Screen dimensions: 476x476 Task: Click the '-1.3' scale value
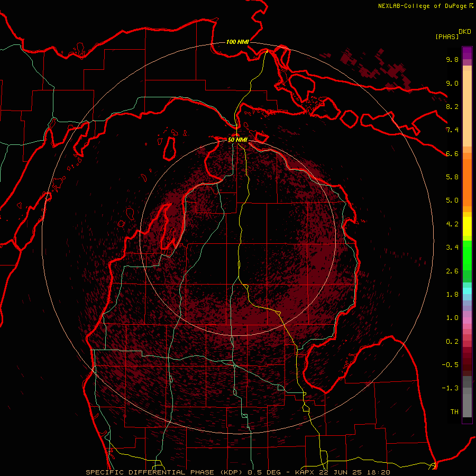(450, 388)
